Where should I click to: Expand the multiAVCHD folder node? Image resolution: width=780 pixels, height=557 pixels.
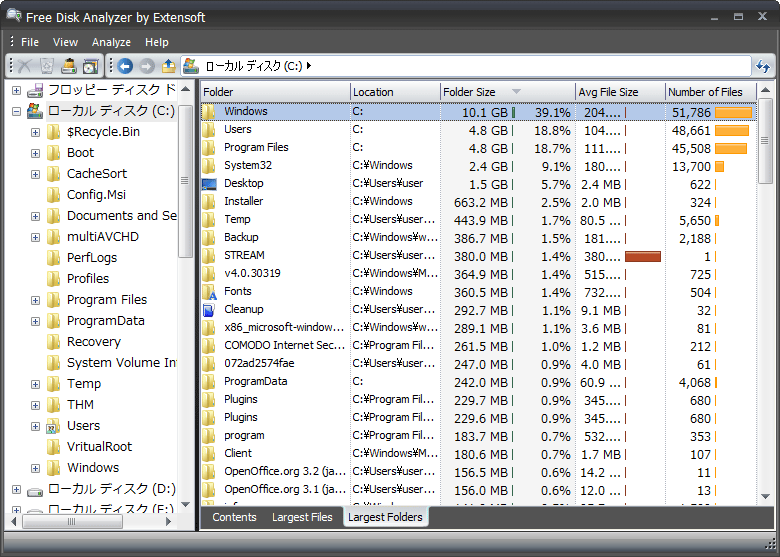[x=35, y=237]
